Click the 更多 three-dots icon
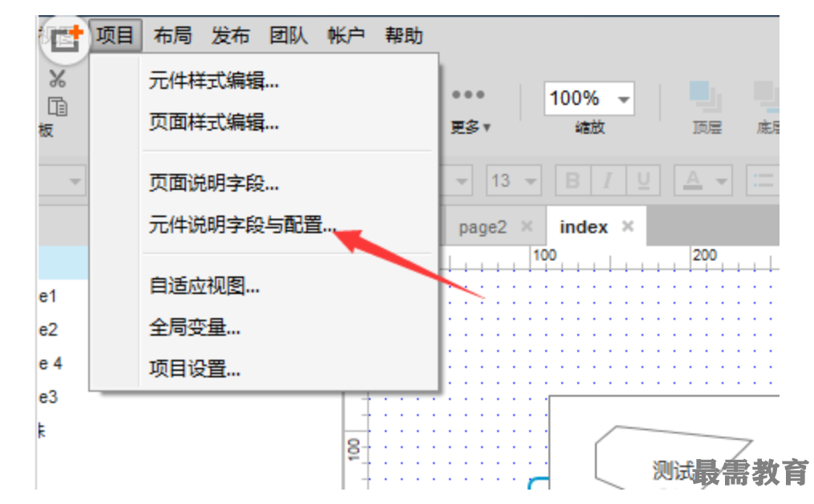Image resolution: width=814 pixels, height=504 pixels. click(468, 95)
